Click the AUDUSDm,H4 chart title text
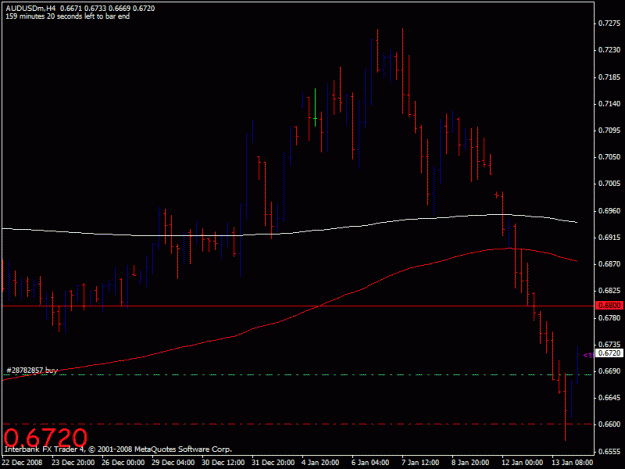This screenshot has width=625, height=469. click(x=30, y=8)
